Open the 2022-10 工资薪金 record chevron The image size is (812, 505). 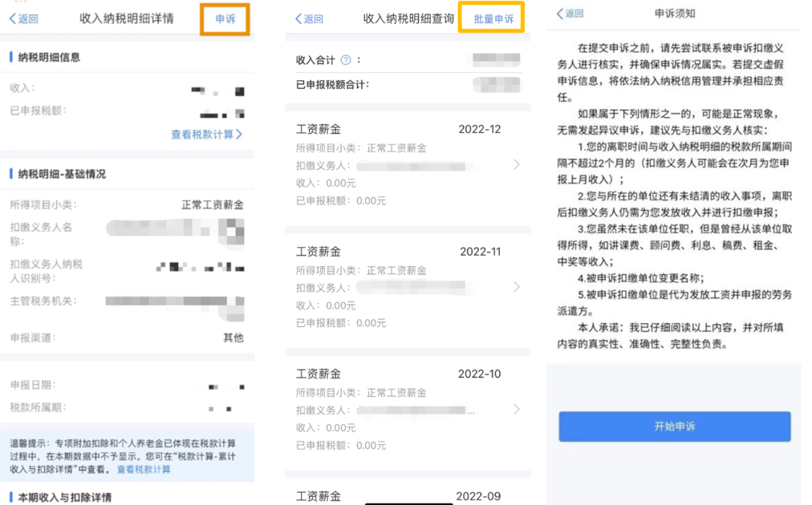point(517,410)
